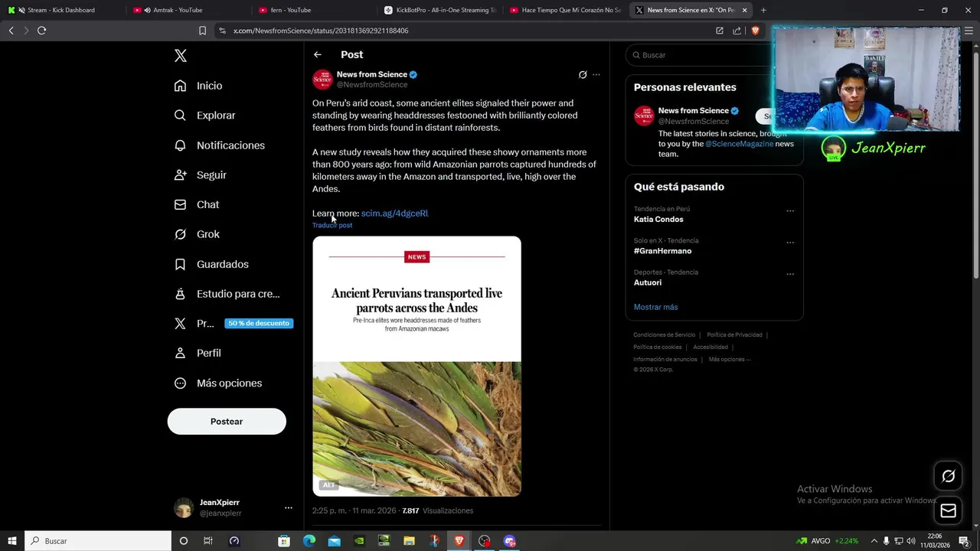This screenshot has width=980, height=551.
Task: Open Autuori trend options dots
Action: (x=790, y=274)
